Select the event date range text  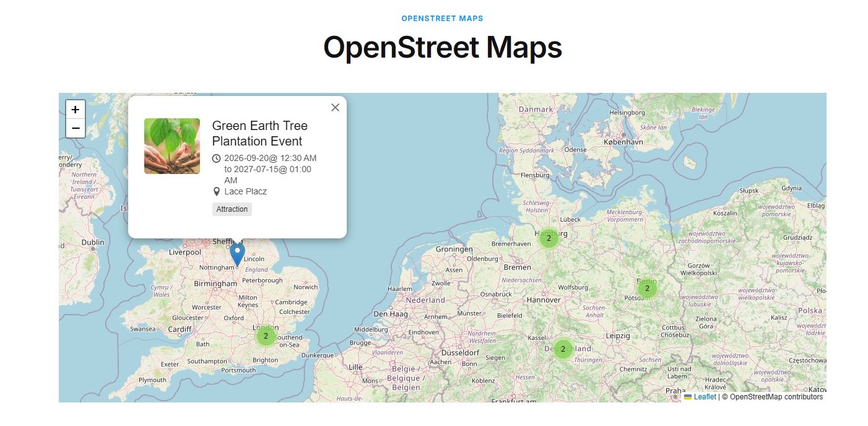click(271, 169)
